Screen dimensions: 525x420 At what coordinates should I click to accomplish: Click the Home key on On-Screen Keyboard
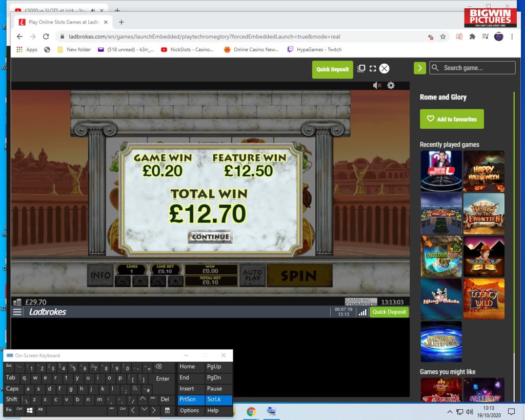[191, 367]
